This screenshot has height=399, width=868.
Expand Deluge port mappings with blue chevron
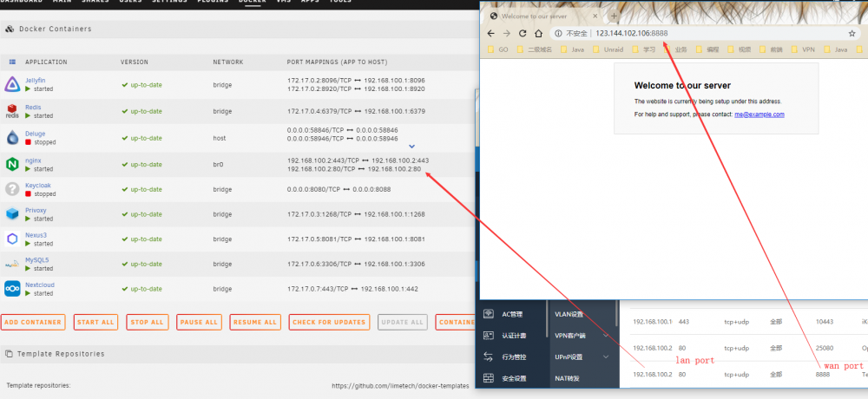tap(411, 147)
